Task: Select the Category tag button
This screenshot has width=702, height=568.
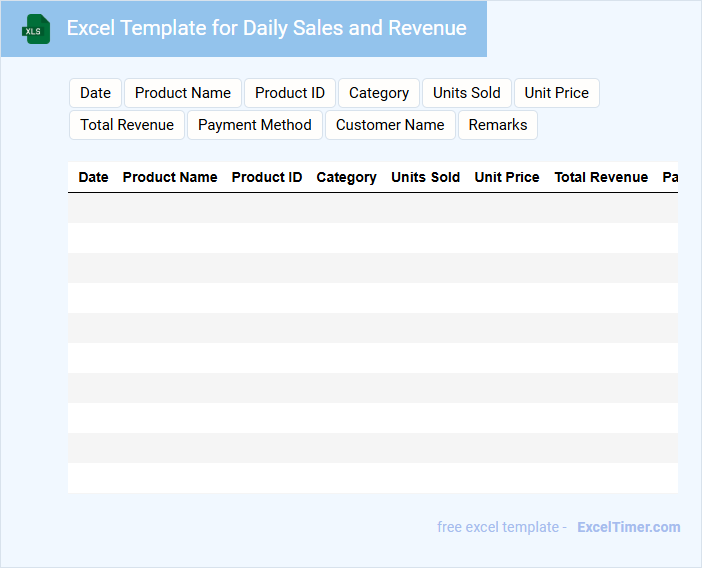Action: click(x=378, y=93)
